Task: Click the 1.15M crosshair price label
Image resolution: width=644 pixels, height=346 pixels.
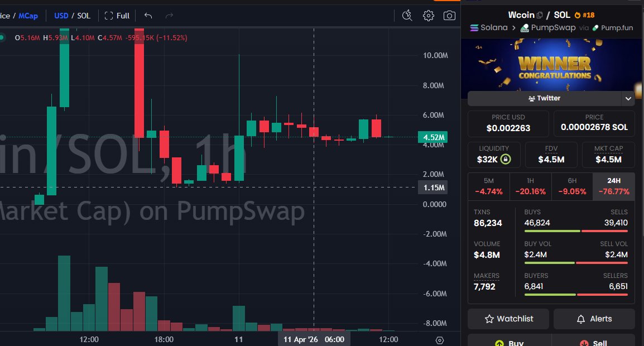Action: 433,188
